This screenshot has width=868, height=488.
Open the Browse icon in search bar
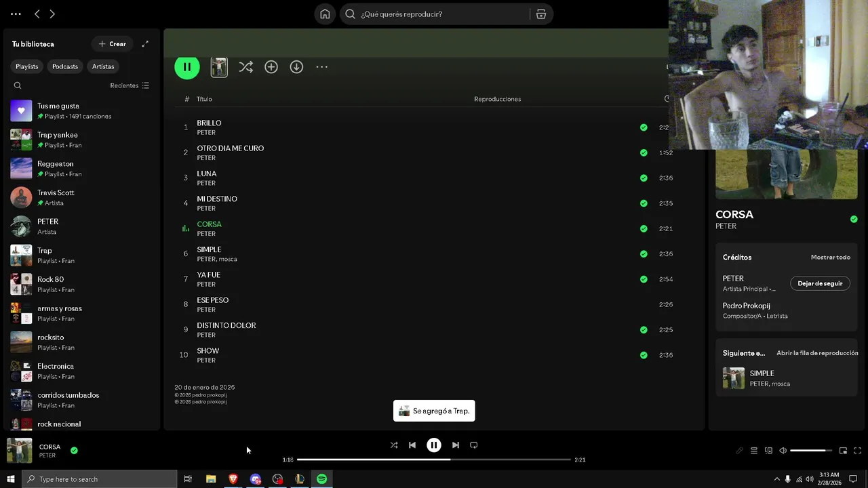click(540, 14)
